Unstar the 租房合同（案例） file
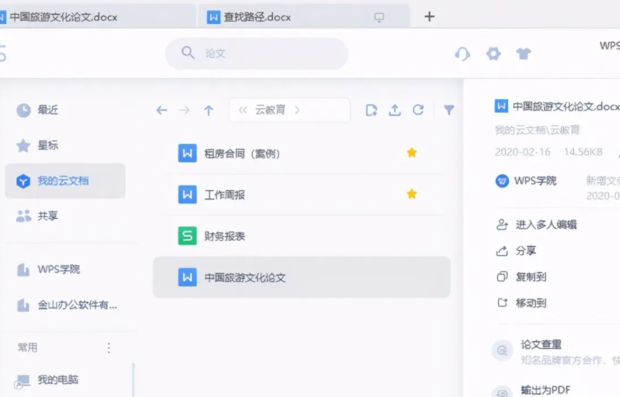 412,153
